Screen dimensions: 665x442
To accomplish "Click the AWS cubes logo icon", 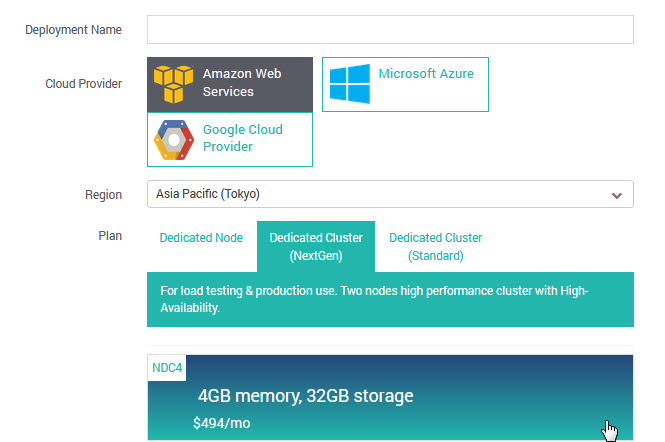I will (173, 84).
